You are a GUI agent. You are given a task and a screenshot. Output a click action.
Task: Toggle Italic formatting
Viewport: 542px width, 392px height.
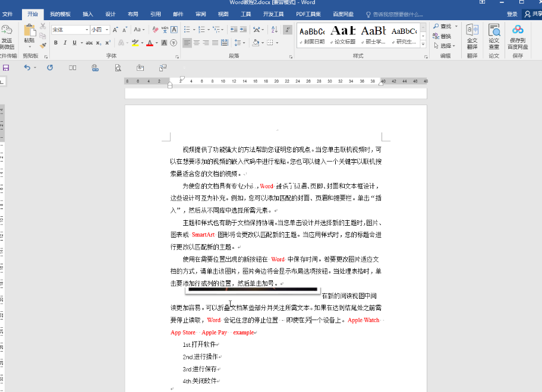(65, 43)
